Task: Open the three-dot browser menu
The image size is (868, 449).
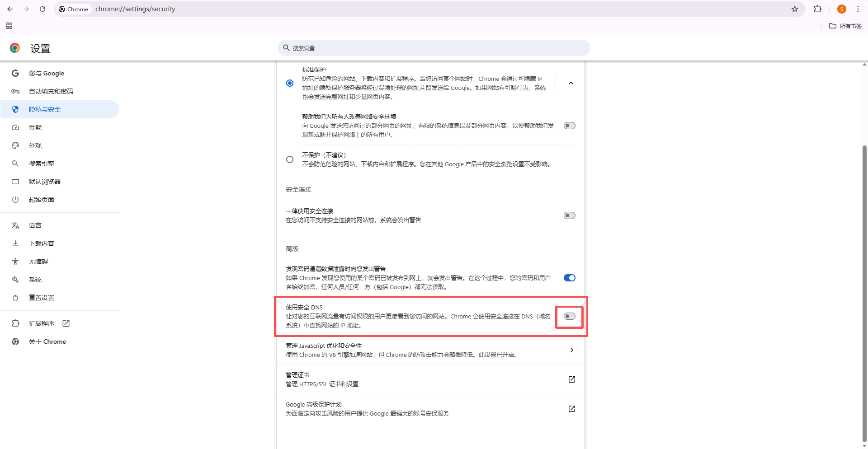Action: pos(858,9)
